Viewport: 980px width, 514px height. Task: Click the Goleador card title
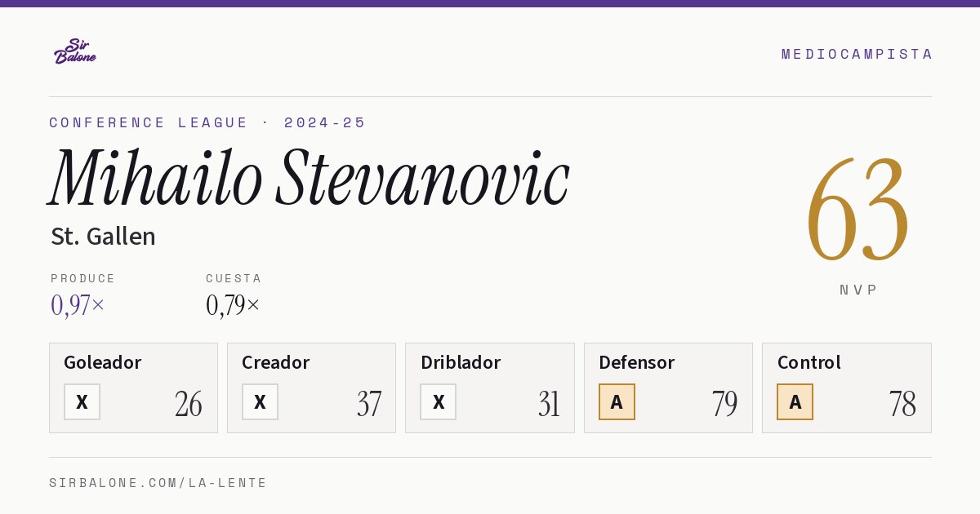point(103,362)
